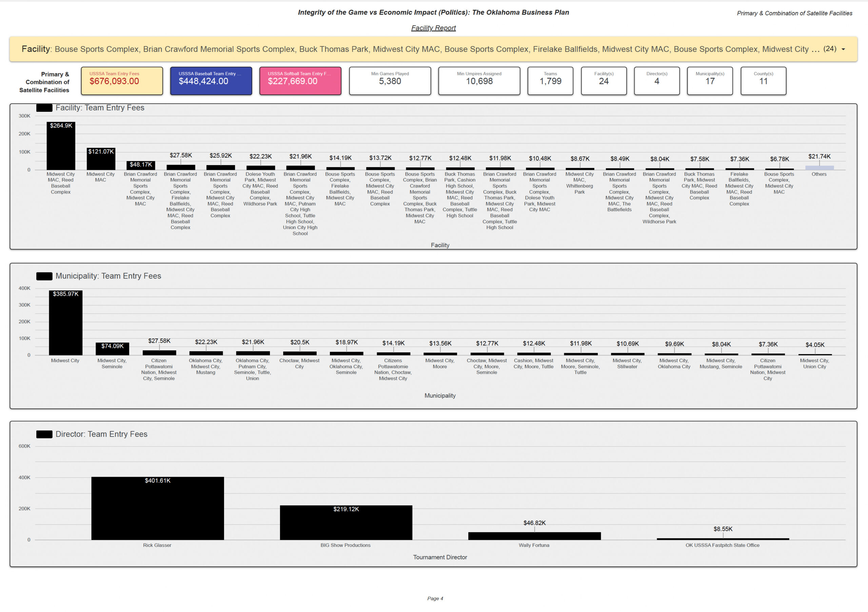Click the 'Midwest City, Moore' axis label

coord(440,363)
